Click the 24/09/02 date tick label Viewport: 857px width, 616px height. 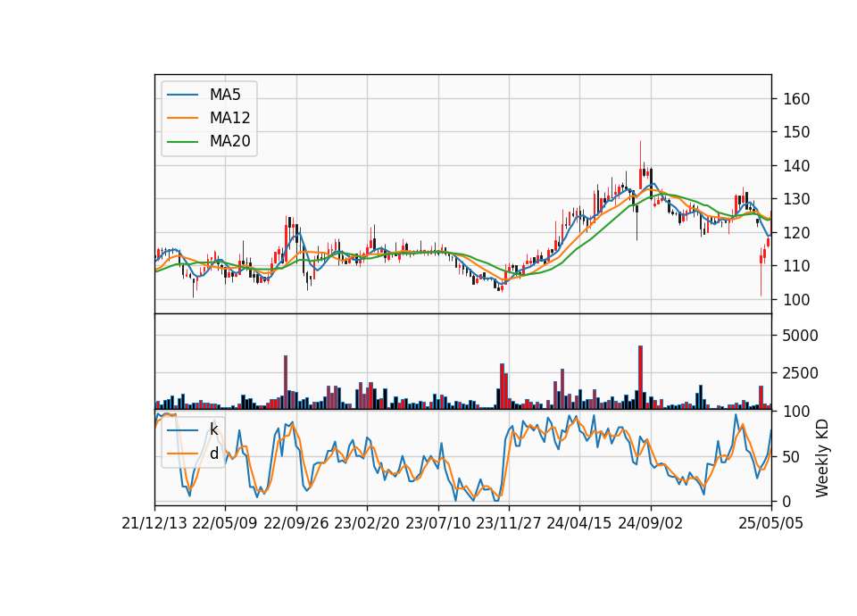(651, 523)
